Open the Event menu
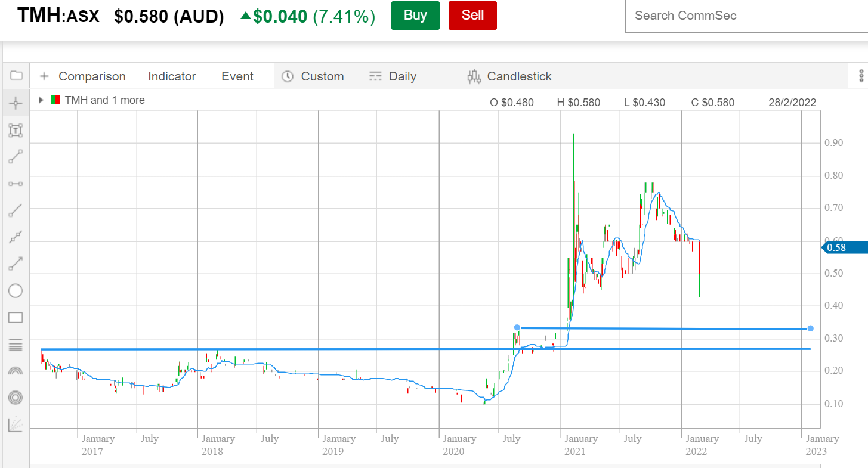This screenshot has width=868, height=468. [x=237, y=76]
